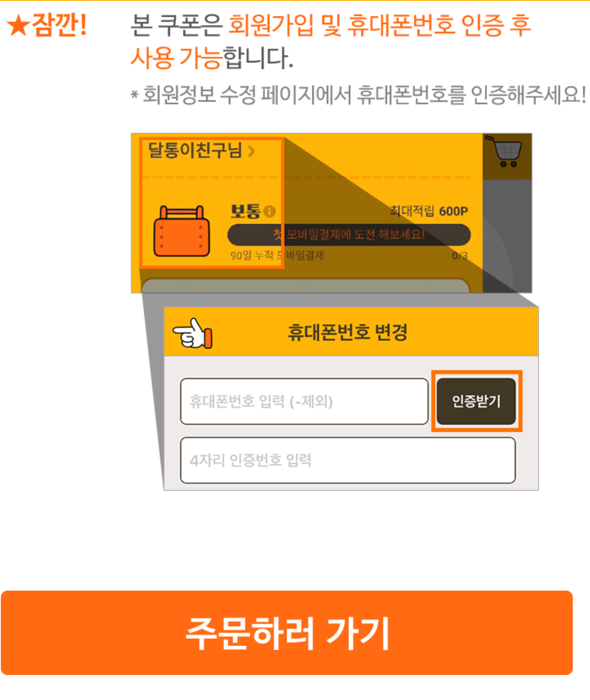Click the 잠깐! notice heading
The width and height of the screenshot is (590, 700).
59,25
